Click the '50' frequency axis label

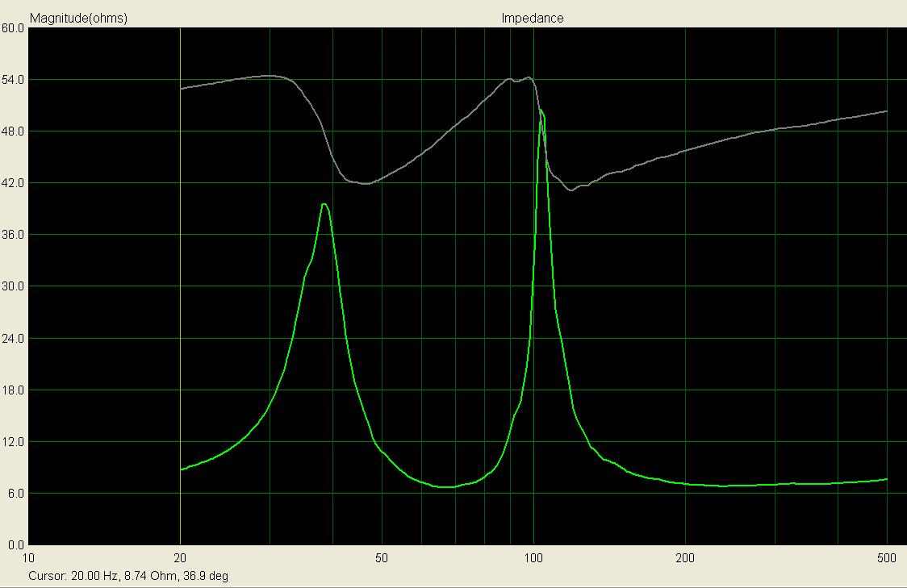[x=381, y=558]
